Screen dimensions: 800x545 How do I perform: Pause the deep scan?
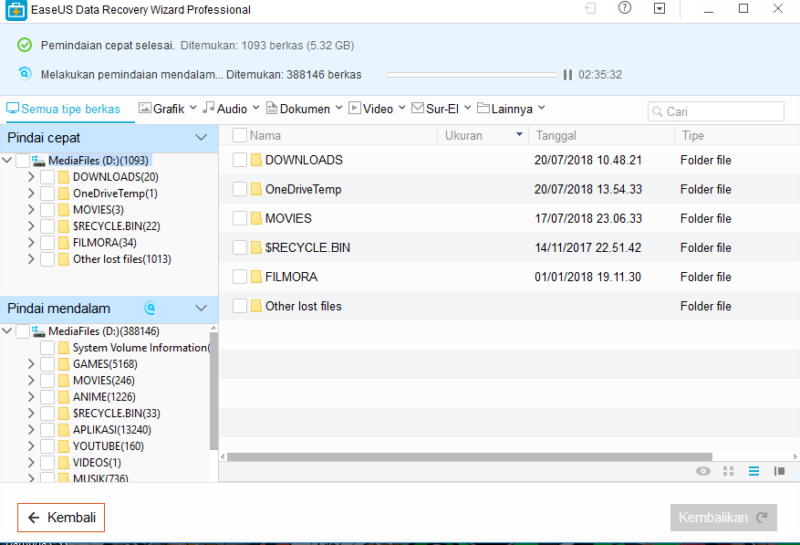(567, 75)
